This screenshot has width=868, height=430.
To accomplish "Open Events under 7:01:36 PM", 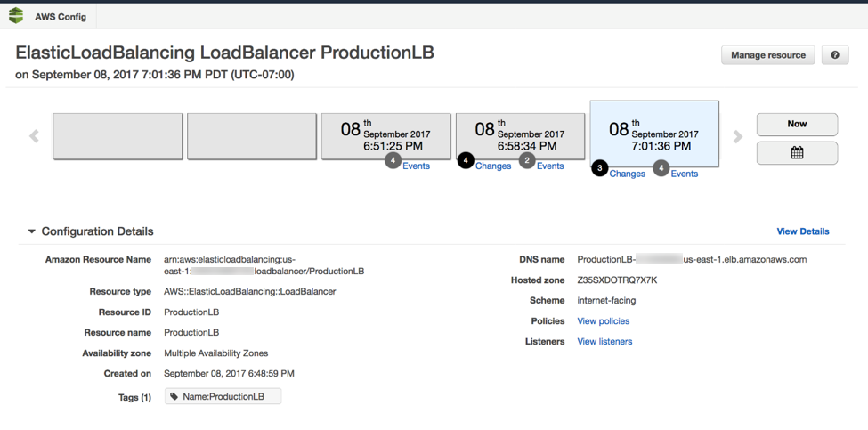I will click(x=685, y=174).
